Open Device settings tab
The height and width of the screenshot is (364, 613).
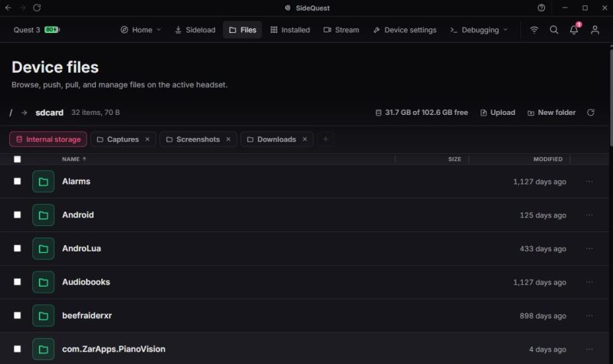click(x=405, y=30)
